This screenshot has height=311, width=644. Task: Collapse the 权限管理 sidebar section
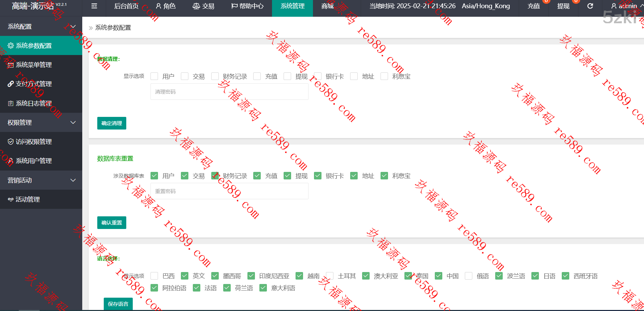(73, 122)
